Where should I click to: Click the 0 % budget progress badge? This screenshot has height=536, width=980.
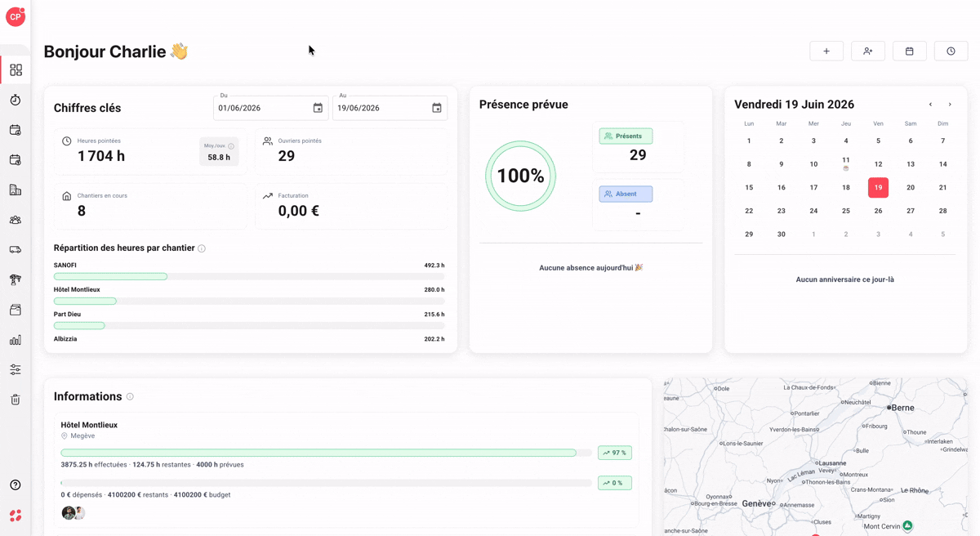point(615,483)
